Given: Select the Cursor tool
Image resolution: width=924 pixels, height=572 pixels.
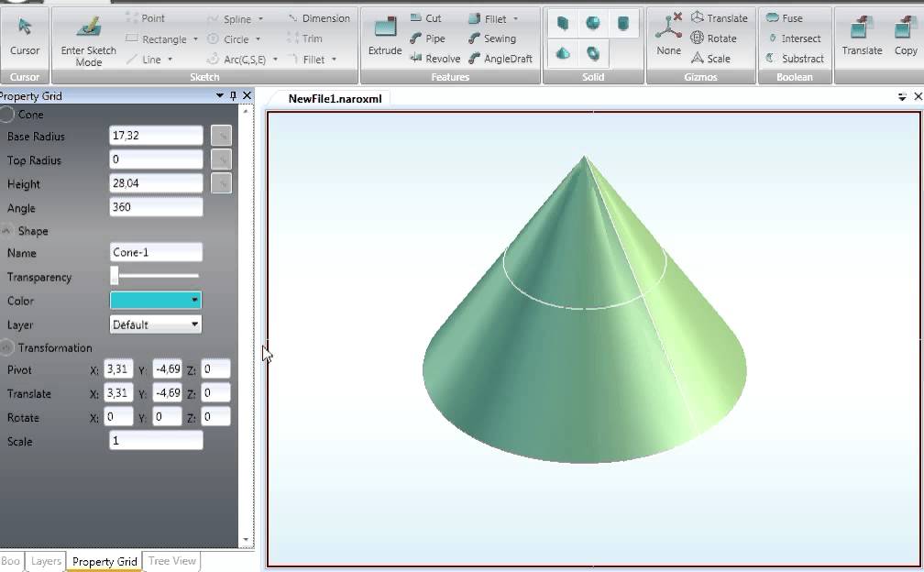Looking at the screenshot, I should (x=25, y=37).
